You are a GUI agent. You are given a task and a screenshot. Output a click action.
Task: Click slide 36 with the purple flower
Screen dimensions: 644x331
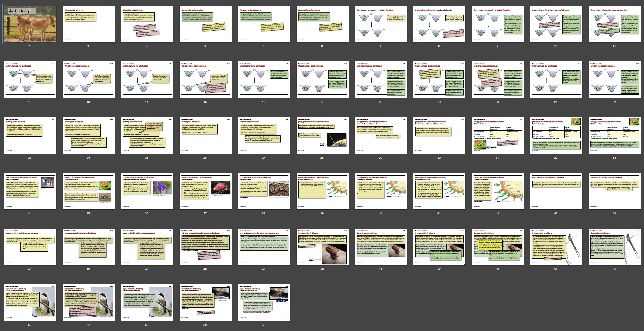147,191
